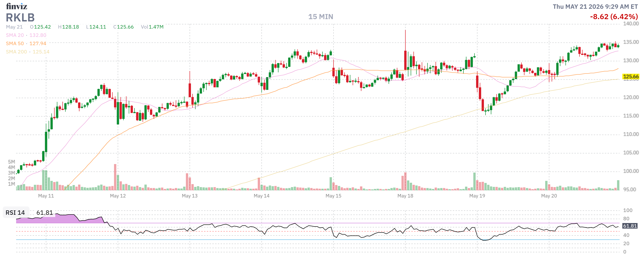Click the RSI axis label 80
This screenshot has width=644, height=259.
click(626, 219)
